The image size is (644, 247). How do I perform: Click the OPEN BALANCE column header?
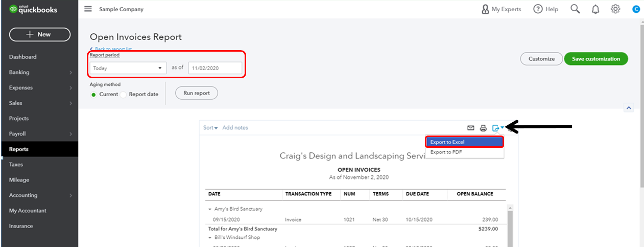[x=474, y=194]
